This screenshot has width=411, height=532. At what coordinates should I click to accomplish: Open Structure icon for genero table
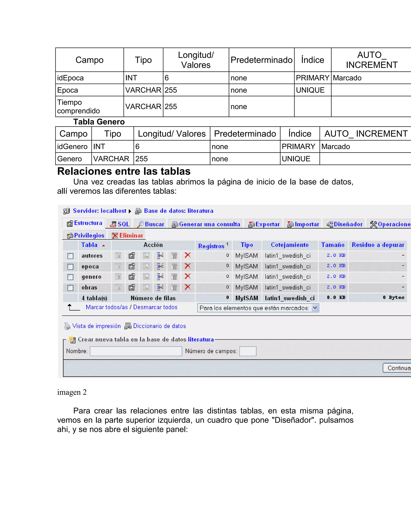(132, 277)
